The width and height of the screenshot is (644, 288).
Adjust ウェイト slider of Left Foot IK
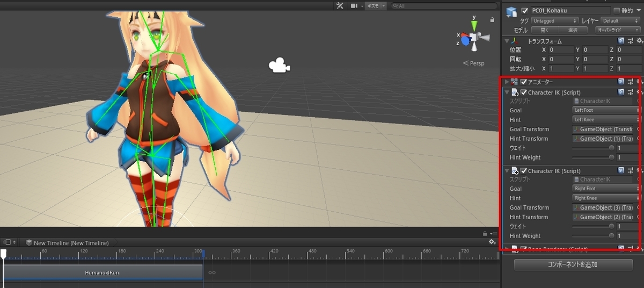(593, 148)
